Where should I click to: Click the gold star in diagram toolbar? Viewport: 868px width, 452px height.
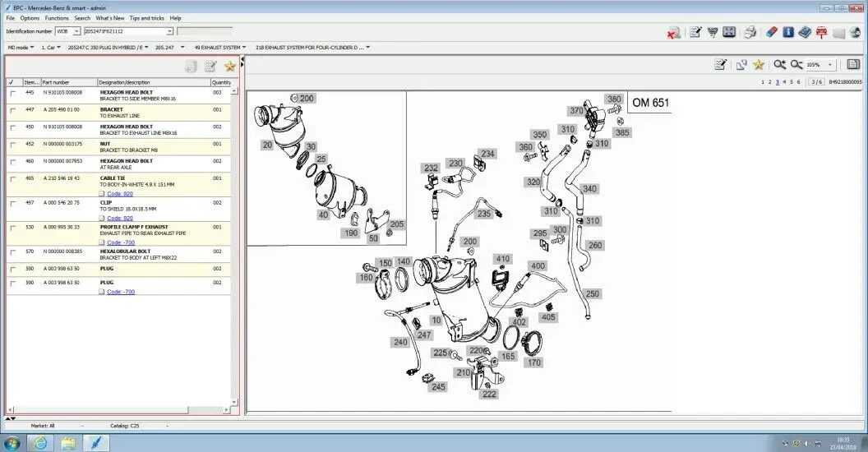(x=759, y=65)
